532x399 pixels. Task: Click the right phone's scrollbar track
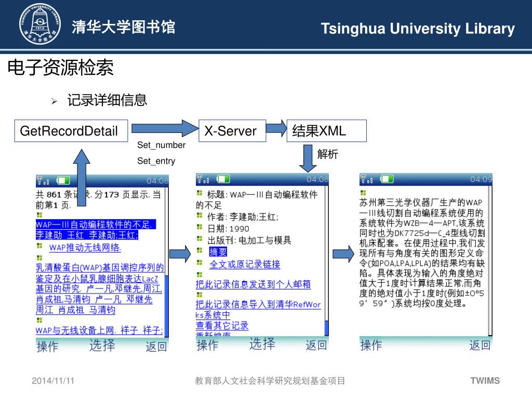pyautogui.click(x=490, y=260)
